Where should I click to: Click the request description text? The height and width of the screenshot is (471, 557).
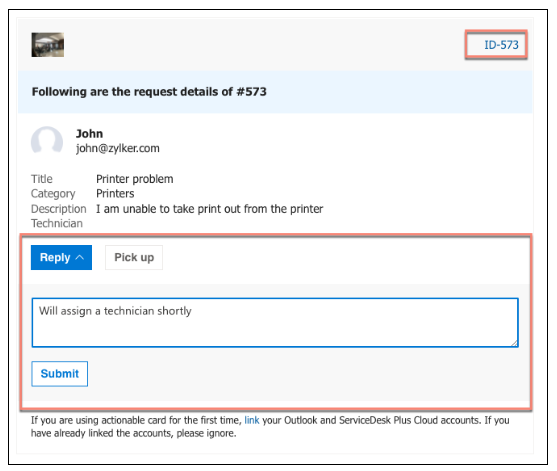[210, 209]
